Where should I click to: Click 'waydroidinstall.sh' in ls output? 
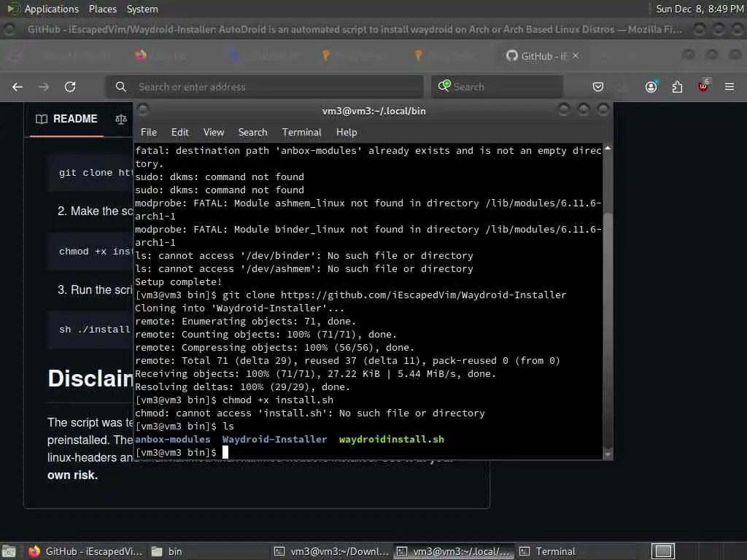click(391, 440)
